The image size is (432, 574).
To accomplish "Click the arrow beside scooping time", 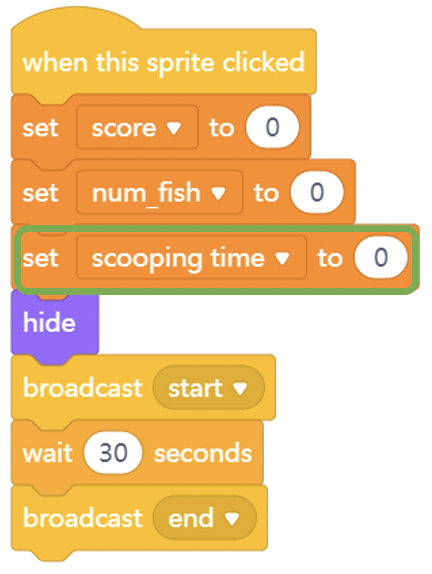I will pos(282,258).
